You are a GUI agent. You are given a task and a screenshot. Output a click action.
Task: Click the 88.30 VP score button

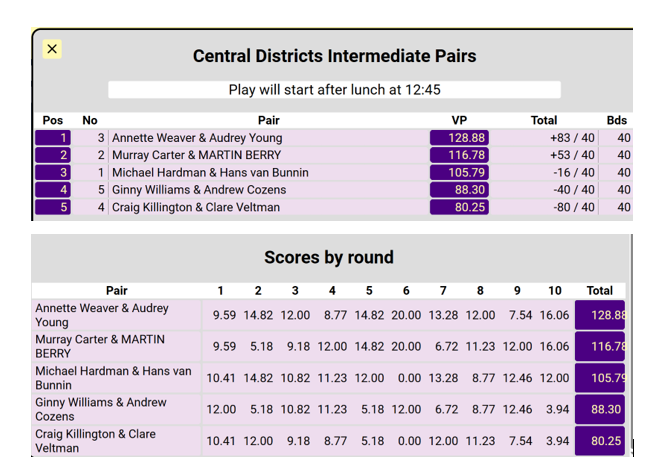[x=459, y=190]
